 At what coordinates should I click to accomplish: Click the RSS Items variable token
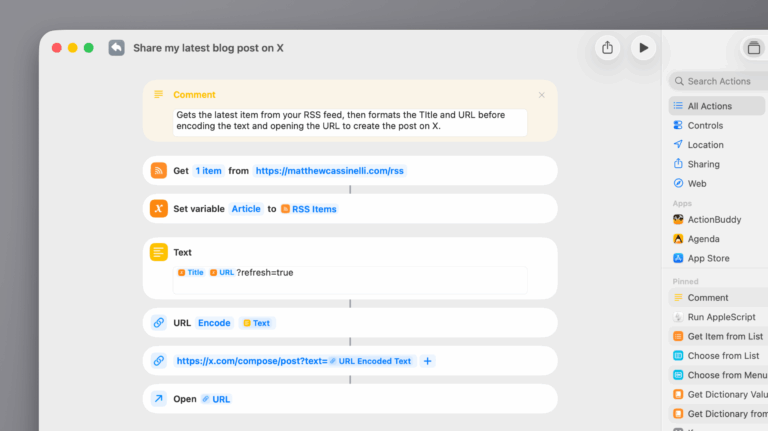point(309,209)
